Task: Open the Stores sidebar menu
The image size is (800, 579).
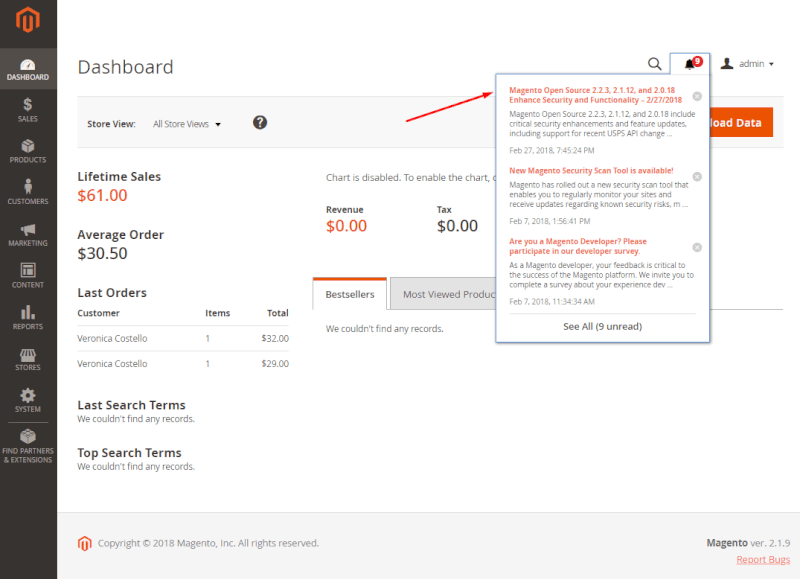Action: click(x=28, y=359)
